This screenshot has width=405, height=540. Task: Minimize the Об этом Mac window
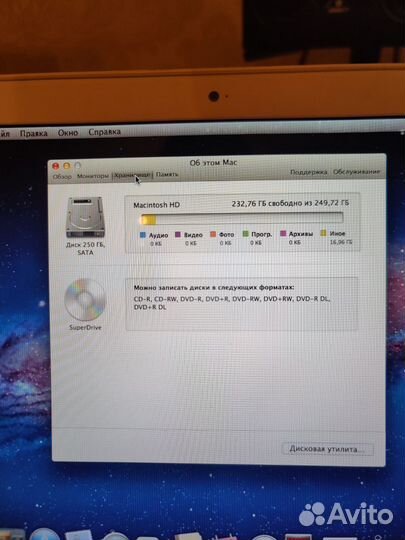pos(67,166)
